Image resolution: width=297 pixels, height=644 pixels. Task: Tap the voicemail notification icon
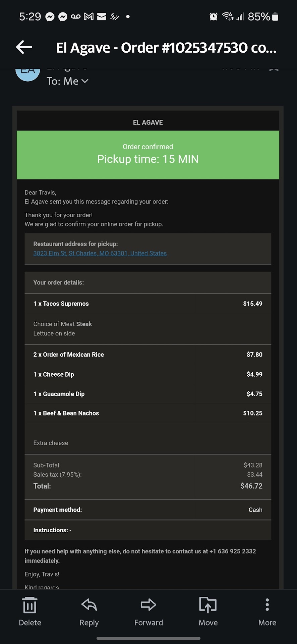[x=76, y=16]
